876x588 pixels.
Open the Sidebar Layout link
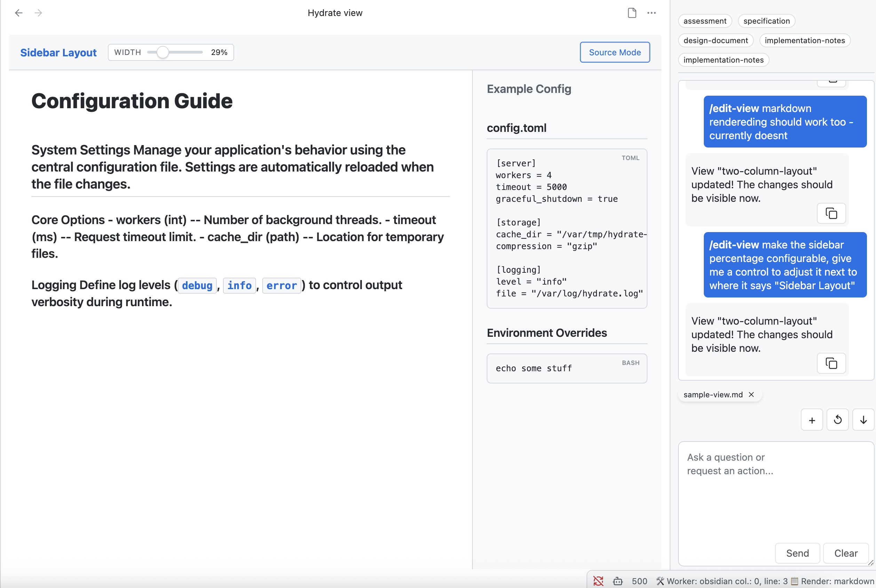[58, 53]
